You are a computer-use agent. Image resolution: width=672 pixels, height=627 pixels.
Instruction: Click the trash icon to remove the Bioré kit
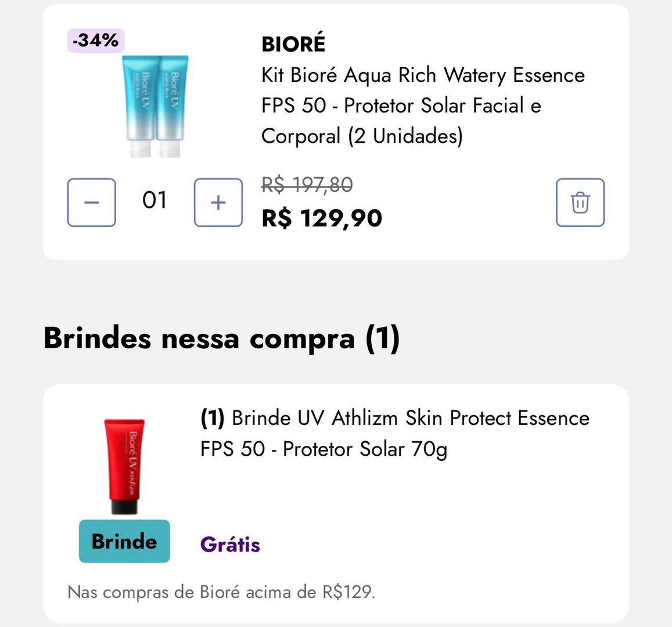(x=579, y=203)
